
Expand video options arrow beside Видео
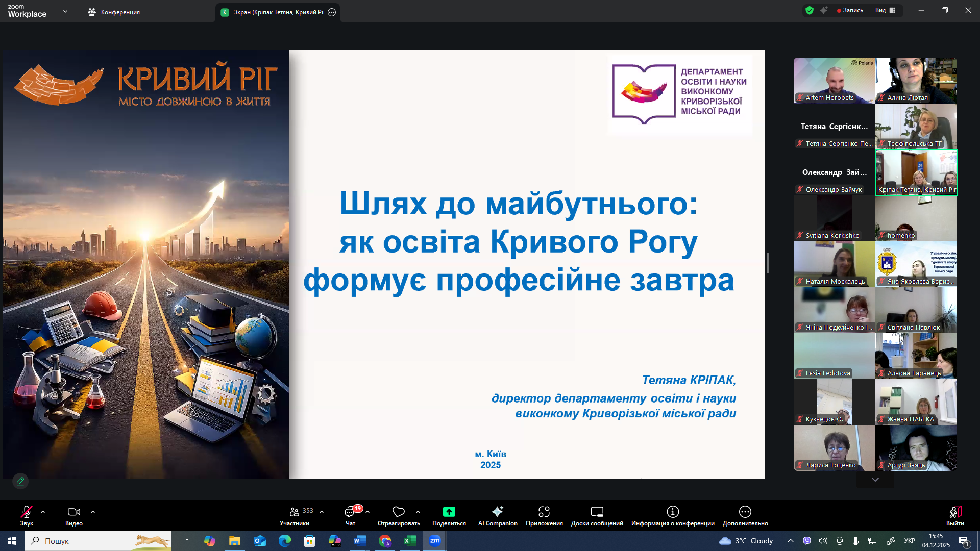pos(93,511)
